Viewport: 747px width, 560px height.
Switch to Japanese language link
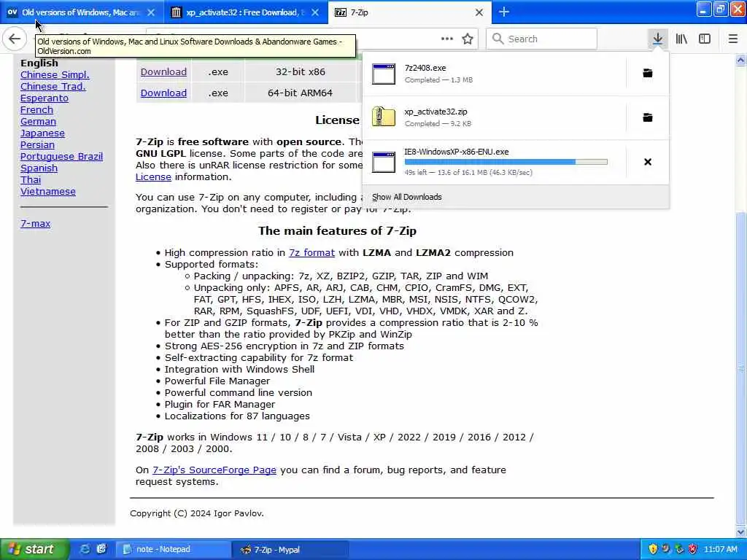click(42, 133)
